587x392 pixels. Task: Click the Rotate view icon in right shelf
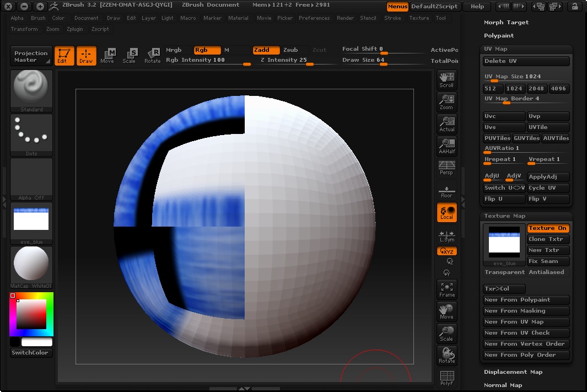[446, 356]
